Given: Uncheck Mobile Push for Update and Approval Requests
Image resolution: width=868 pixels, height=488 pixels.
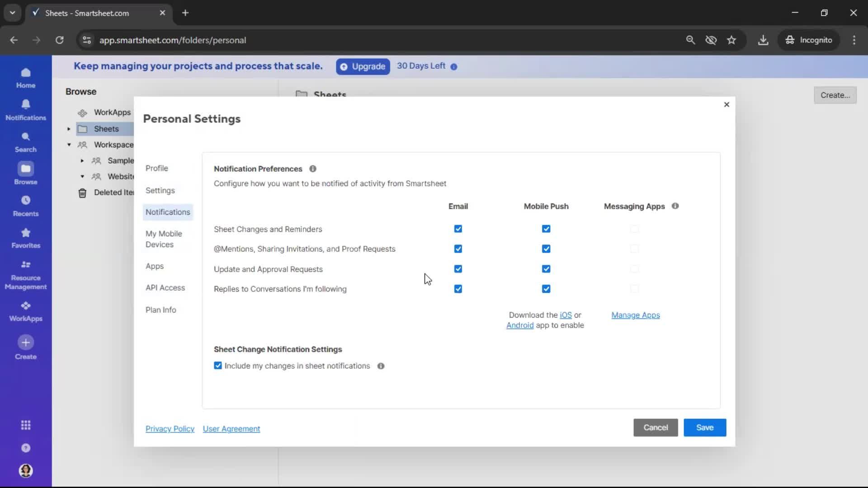Looking at the screenshot, I should pos(546,269).
